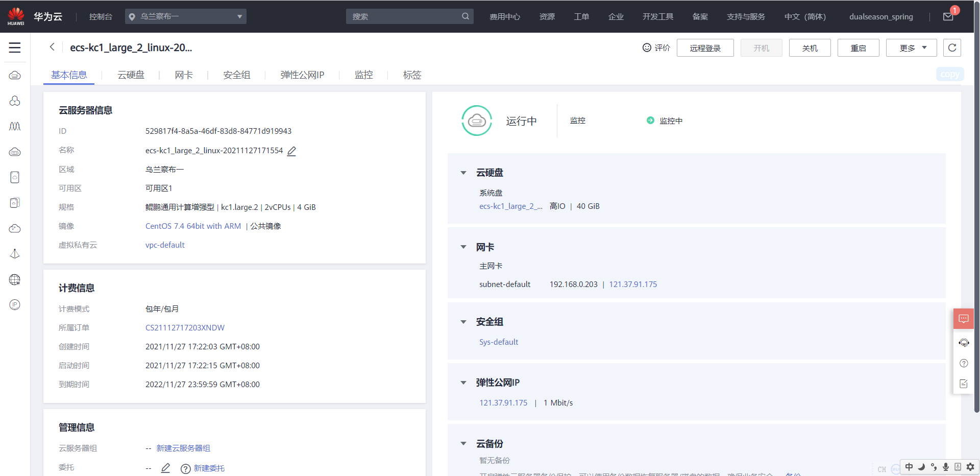The width and height of the screenshot is (980, 476).
Task: Switch to the 安全组 tab
Action: pos(237,75)
